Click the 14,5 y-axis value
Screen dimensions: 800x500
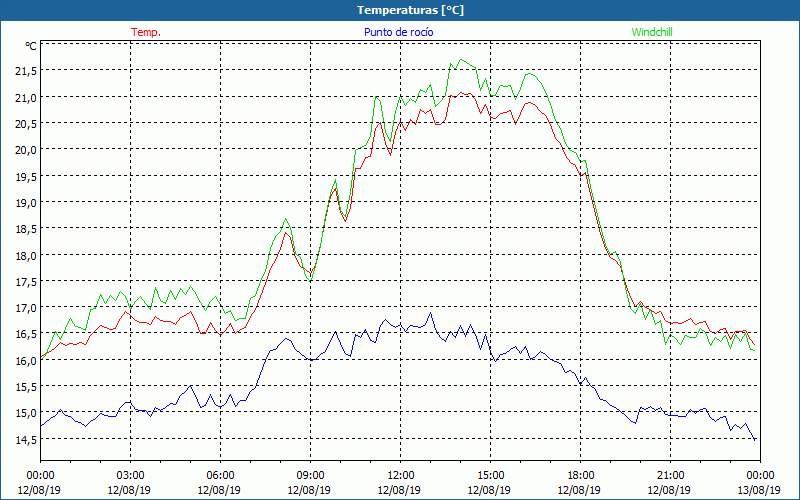25,439
